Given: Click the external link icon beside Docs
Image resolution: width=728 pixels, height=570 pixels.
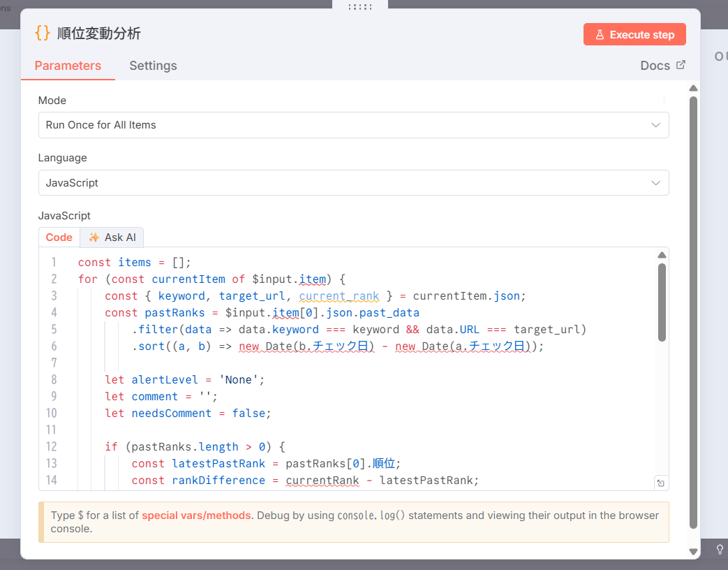Looking at the screenshot, I should pos(681,65).
